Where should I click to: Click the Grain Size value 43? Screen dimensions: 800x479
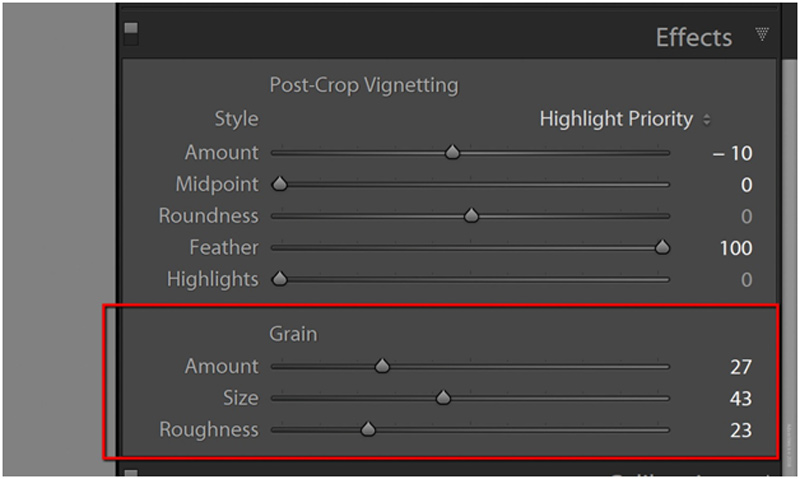pos(740,399)
